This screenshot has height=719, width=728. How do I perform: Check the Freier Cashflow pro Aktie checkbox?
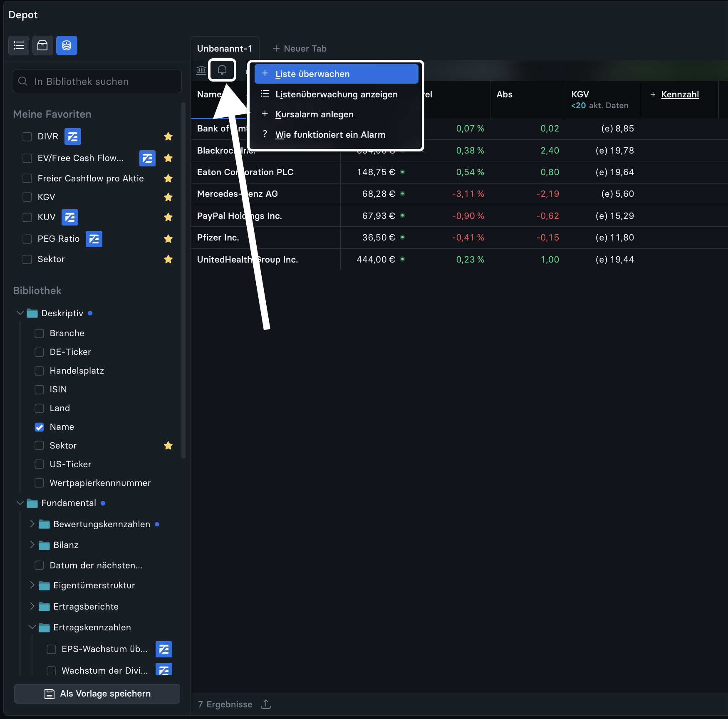(27, 179)
